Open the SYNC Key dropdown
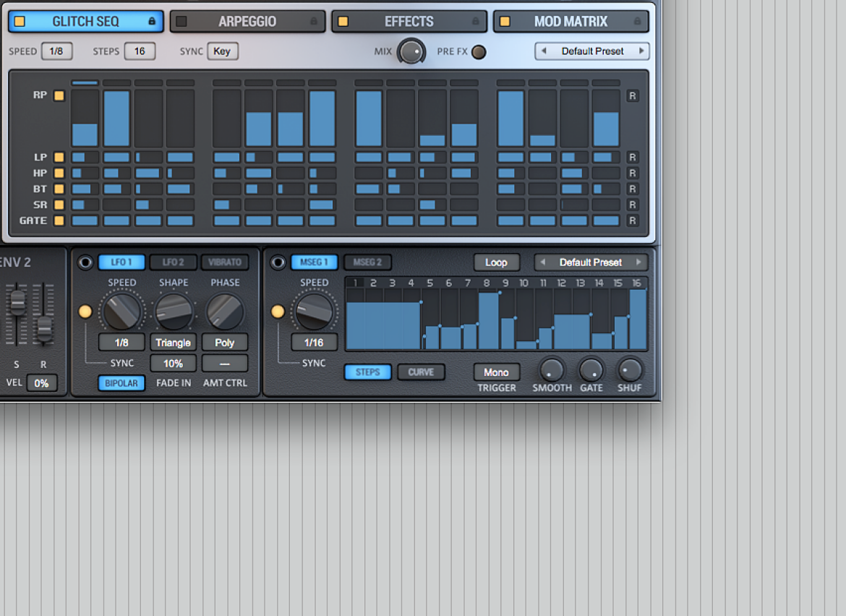 (222, 51)
